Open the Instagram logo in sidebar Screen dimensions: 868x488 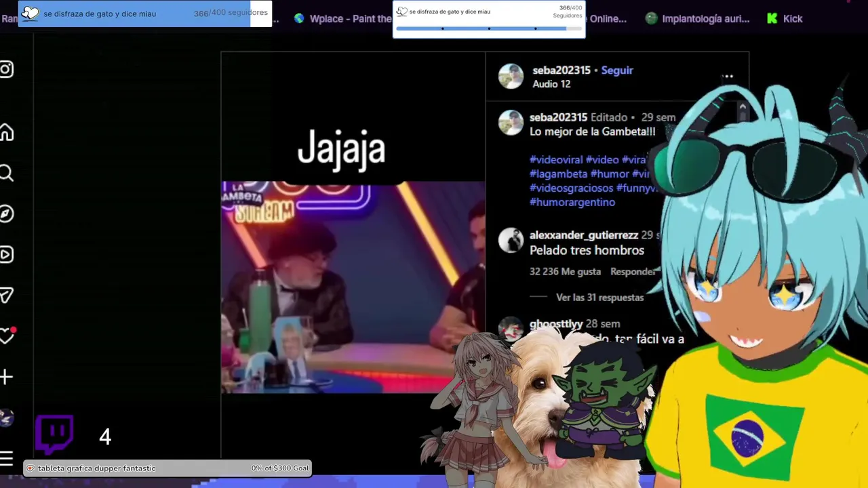point(6,69)
